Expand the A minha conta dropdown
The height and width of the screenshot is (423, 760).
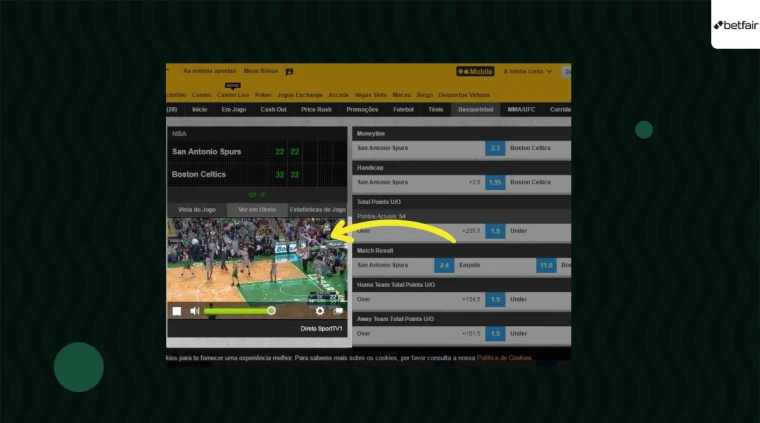click(527, 71)
